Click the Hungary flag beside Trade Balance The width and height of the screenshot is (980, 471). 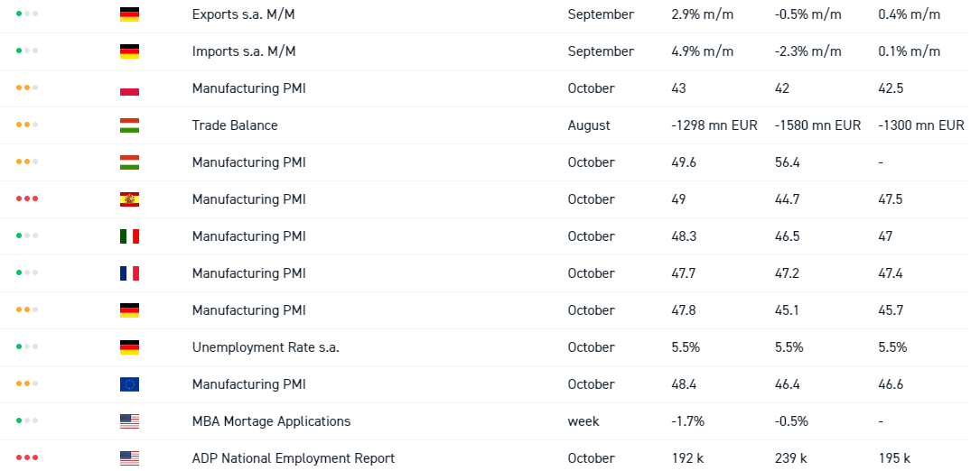(129, 125)
